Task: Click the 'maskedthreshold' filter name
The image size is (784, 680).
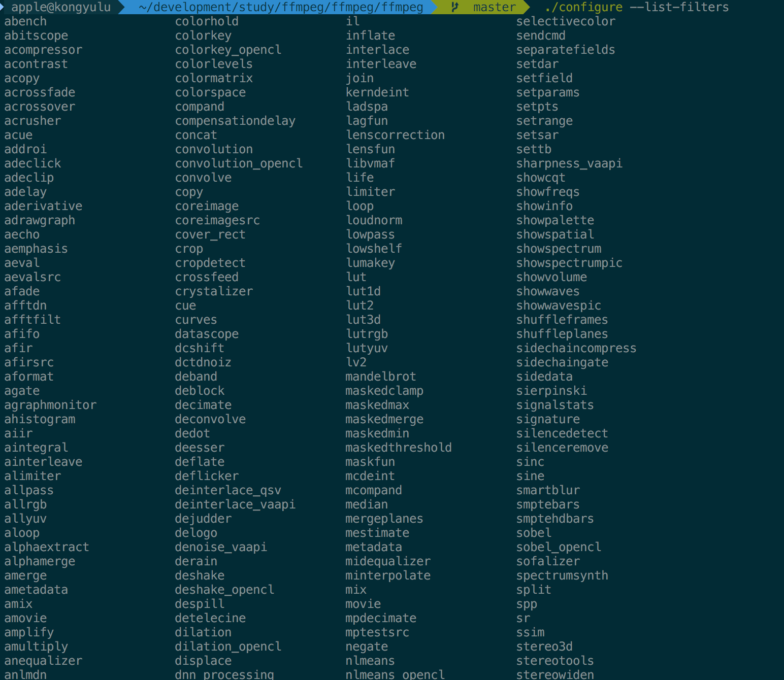Action: point(399,448)
